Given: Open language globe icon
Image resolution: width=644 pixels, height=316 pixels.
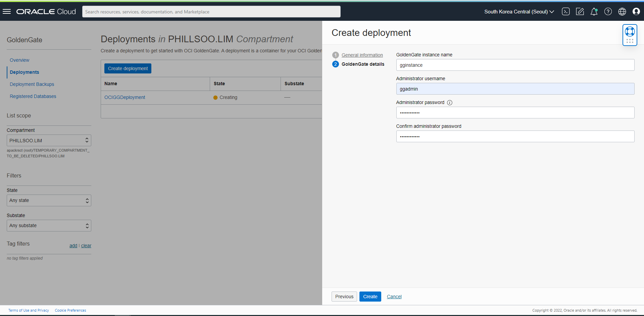Looking at the screenshot, I should tap(622, 11).
